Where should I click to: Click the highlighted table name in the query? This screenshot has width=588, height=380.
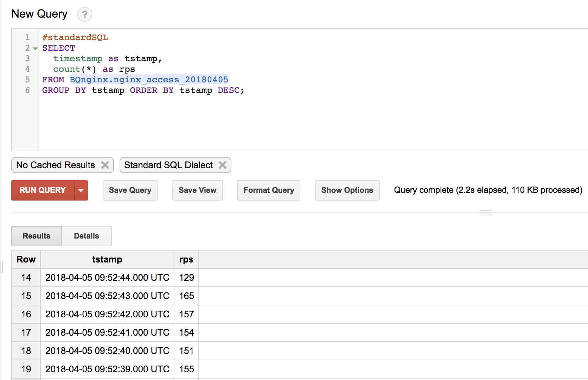pyautogui.click(x=149, y=80)
